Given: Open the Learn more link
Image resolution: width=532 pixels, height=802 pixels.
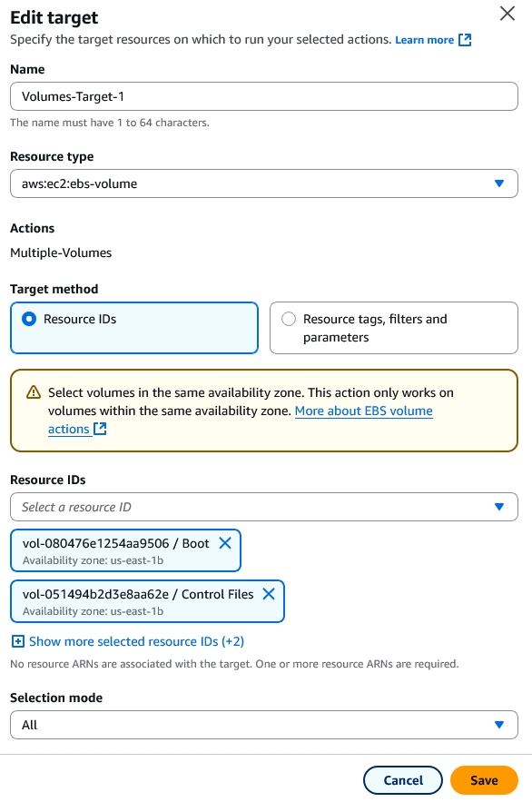Looking at the screenshot, I should 422,41.
